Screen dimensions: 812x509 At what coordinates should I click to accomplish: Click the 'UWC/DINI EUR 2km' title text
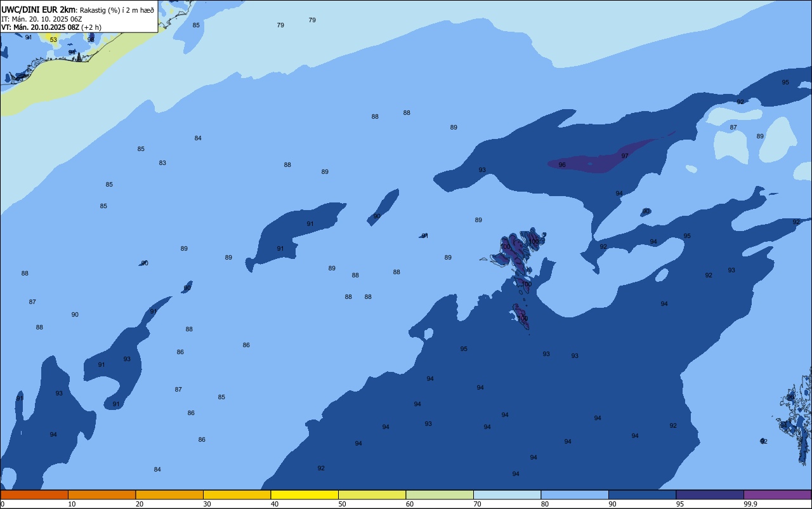[x=38, y=9]
